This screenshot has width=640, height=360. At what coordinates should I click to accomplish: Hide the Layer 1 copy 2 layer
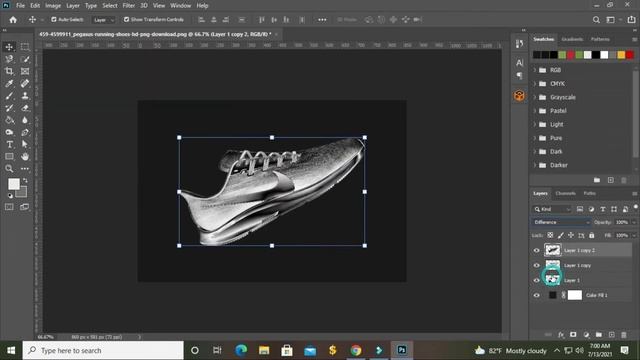536,251
